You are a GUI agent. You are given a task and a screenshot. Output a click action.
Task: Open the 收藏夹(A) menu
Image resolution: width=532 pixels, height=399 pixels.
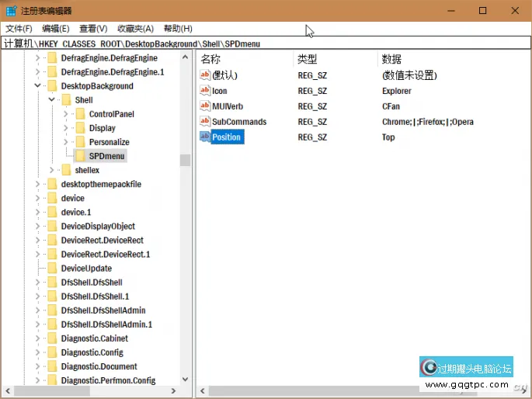[135, 29]
